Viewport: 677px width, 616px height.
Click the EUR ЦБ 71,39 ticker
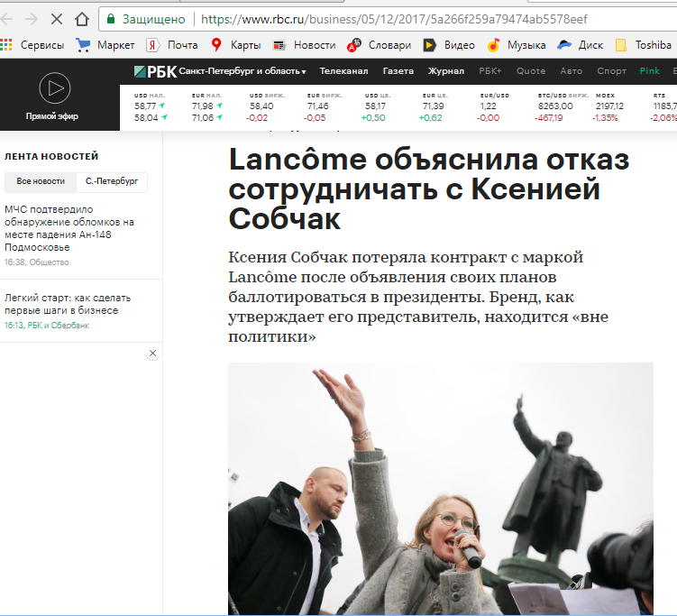434,106
